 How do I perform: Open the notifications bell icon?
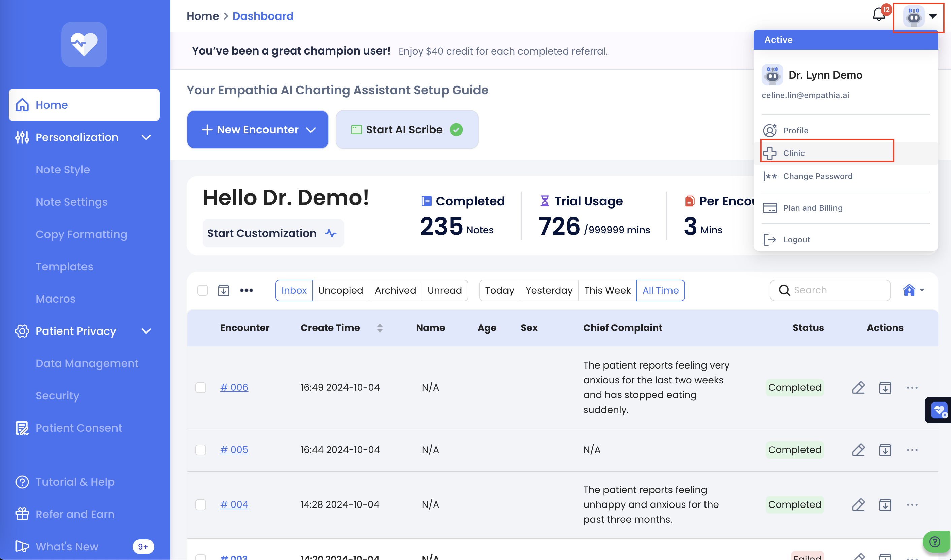coord(879,15)
